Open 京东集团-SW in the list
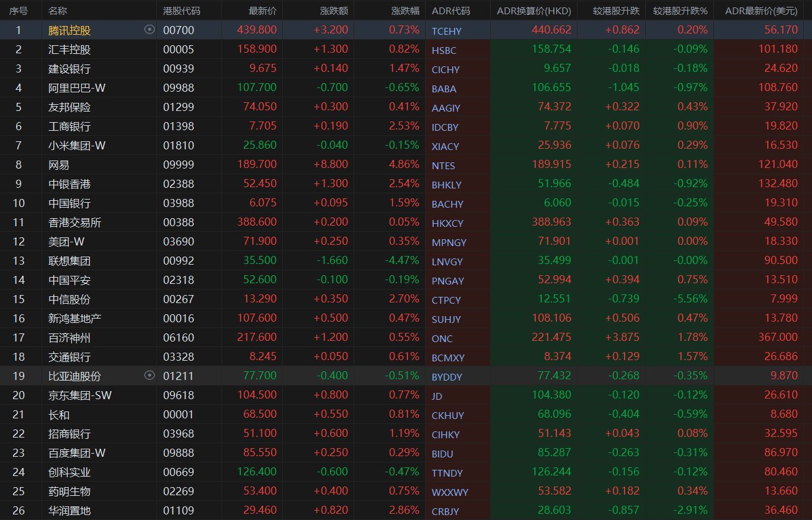Image resolution: width=812 pixels, height=520 pixels. coord(80,395)
